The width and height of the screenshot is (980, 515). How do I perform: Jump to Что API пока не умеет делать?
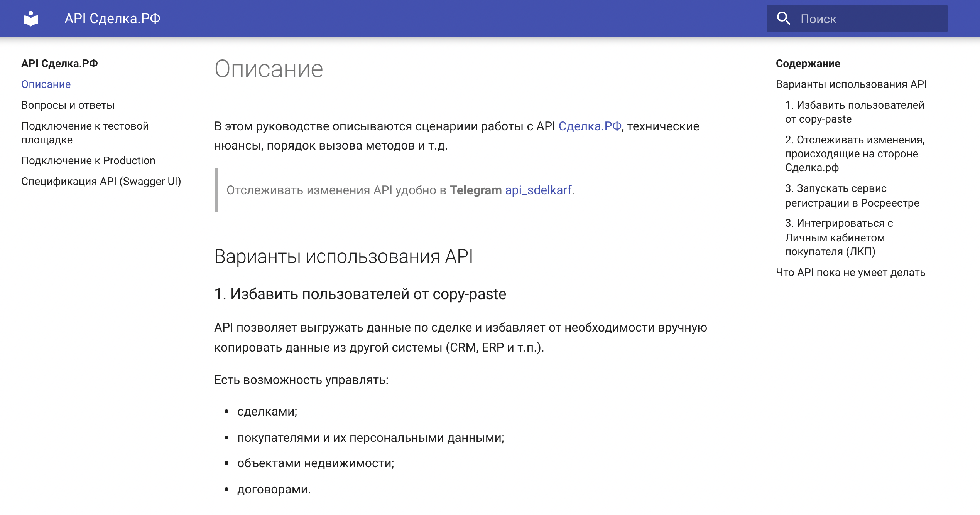pyautogui.click(x=851, y=272)
